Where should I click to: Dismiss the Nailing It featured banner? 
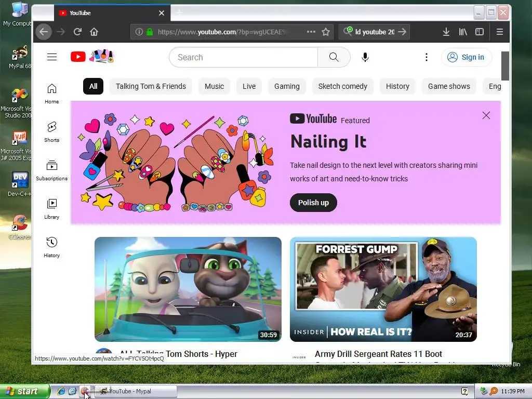pyautogui.click(x=486, y=115)
